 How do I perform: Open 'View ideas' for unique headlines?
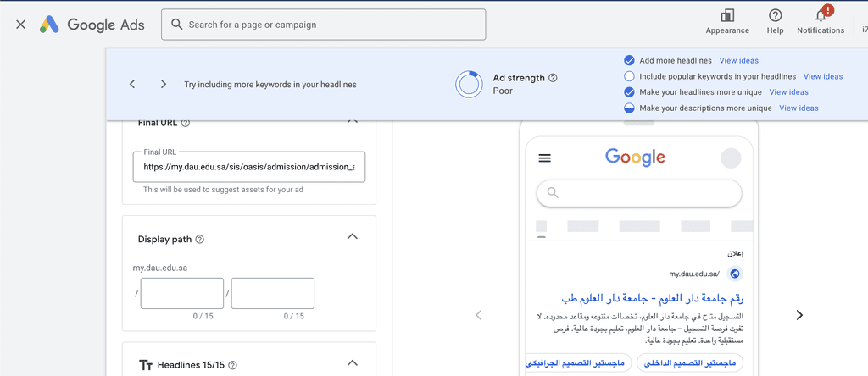tap(789, 91)
